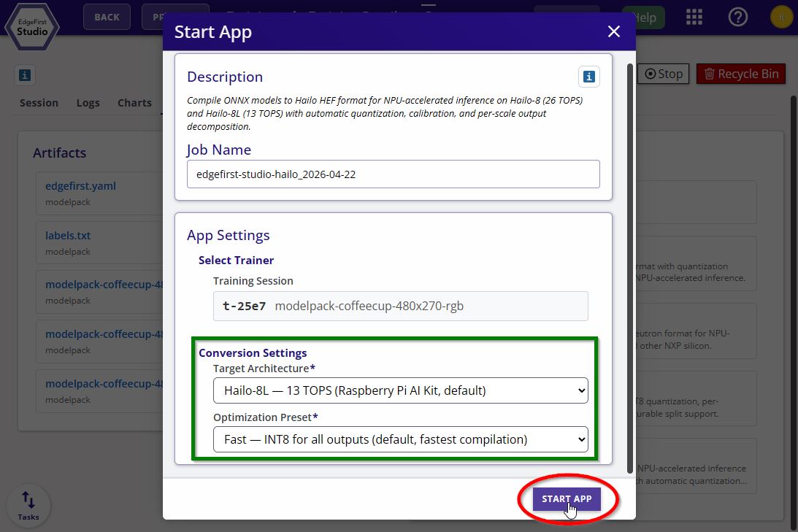Open the Recycle Bin

pyautogui.click(x=741, y=74)
